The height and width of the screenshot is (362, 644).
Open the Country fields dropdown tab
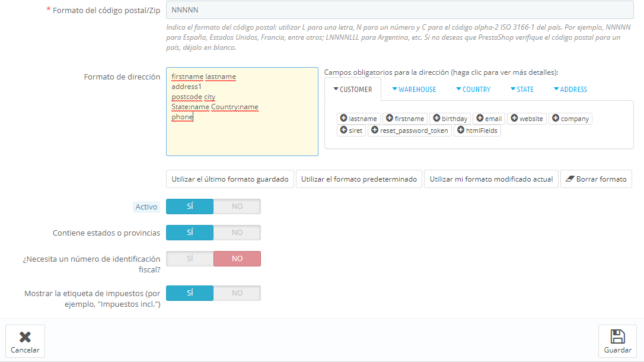click(x=473, y=90)
